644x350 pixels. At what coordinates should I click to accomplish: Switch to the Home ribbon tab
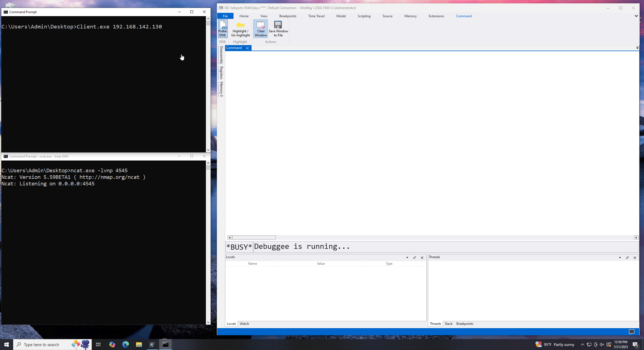[x=244, y=16]
